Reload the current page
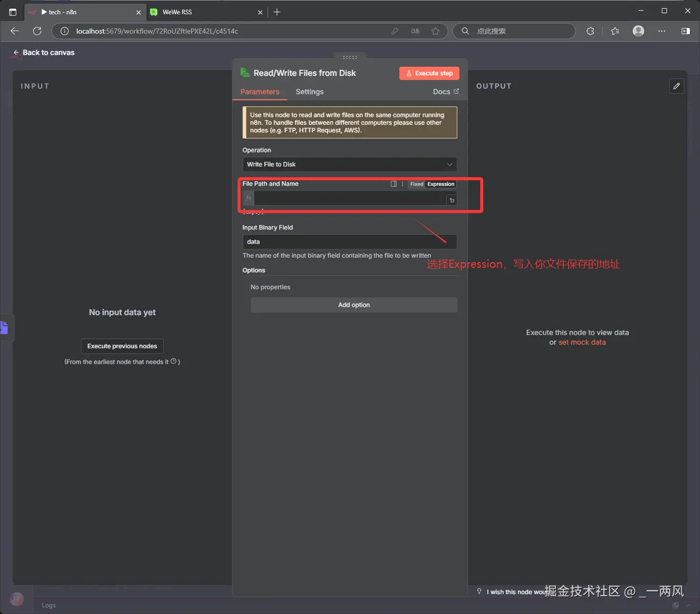700x614 pixels. click(37, 31)
